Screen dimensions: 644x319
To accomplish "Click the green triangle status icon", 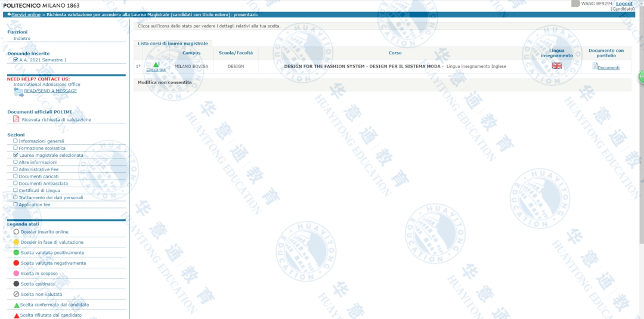I will coord(156,64).
